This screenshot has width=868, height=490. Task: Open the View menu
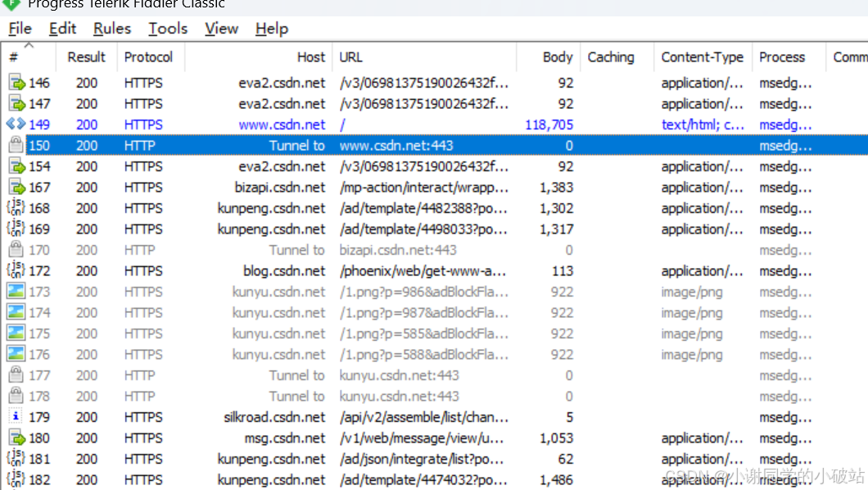pyautogui.click(x=221, y=29)
